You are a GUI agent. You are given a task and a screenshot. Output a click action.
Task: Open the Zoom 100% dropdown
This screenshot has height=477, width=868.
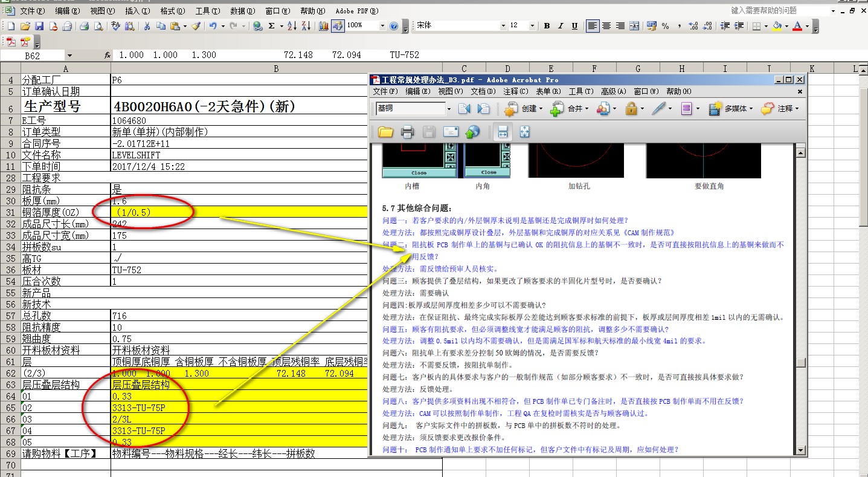point(382,26)
